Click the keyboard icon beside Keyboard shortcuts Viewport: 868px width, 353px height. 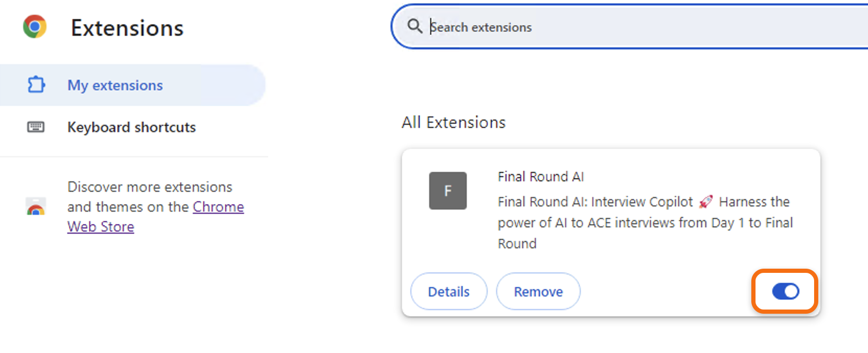[36, 127]
